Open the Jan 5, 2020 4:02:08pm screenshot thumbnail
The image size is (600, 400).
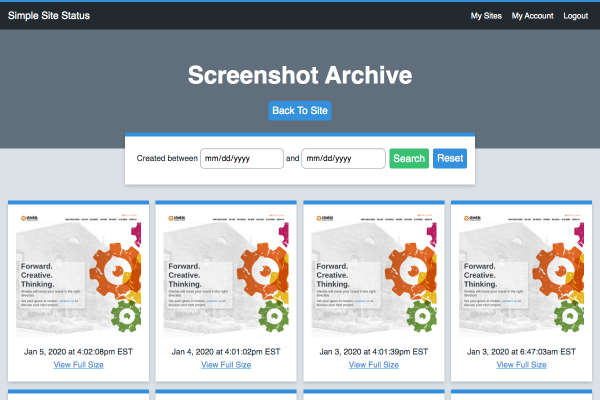click(78, 274)
